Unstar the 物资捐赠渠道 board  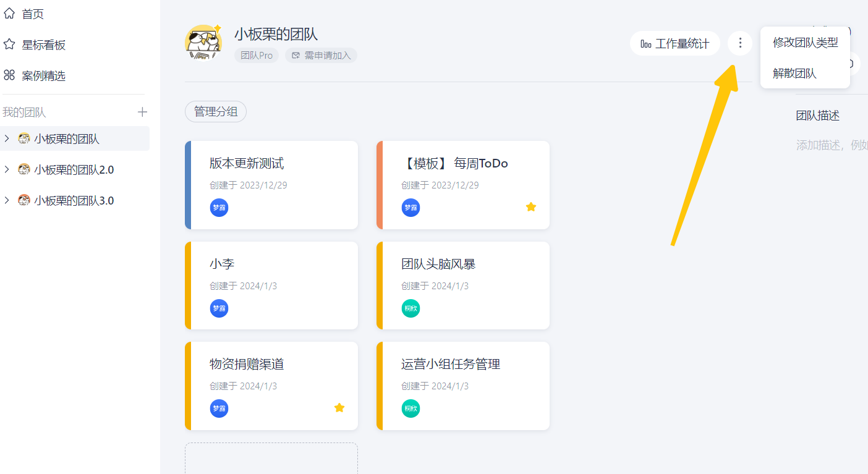339,408
